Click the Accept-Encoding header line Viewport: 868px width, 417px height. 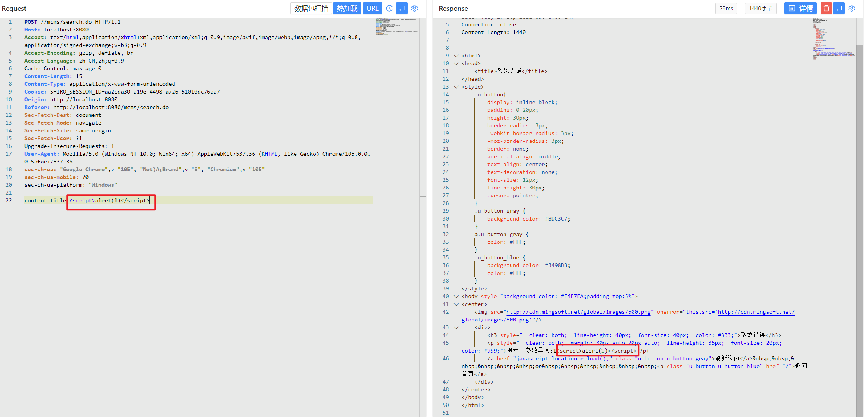point(79,53)
